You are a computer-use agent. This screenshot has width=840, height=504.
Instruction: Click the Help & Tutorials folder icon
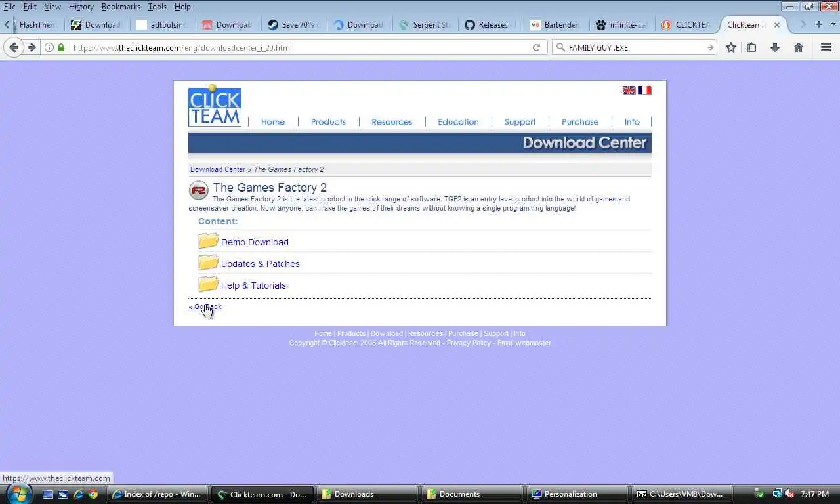tap(208, 284)
